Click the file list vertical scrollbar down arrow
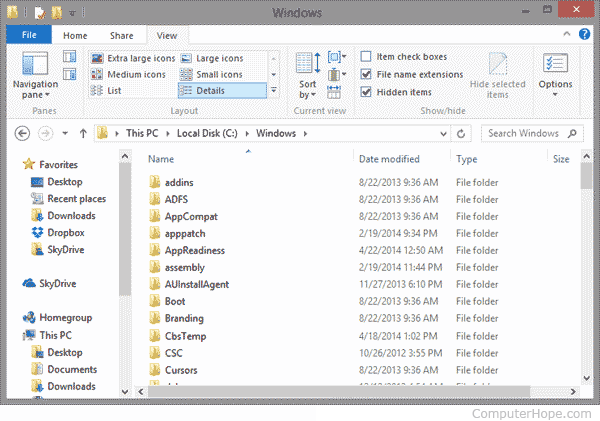This screenshot has height=421, width=600. point(587,378)
